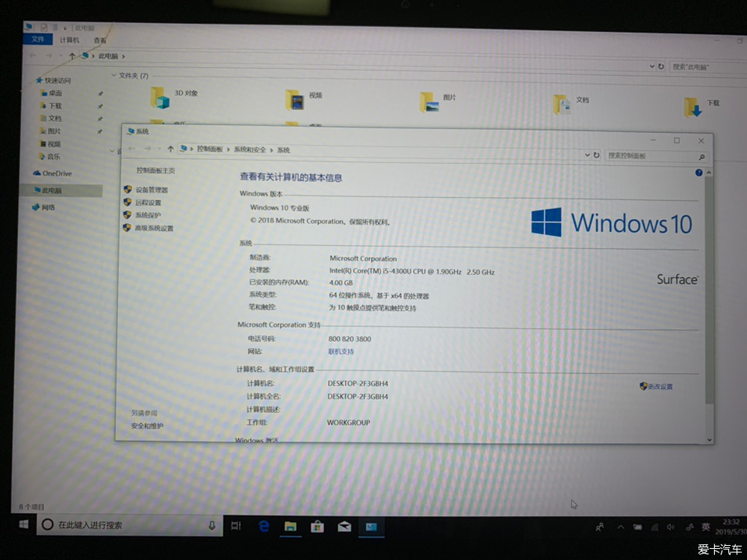Click the scroll down arrow in System window
This screenshot has width=747, height=560.
710,440
